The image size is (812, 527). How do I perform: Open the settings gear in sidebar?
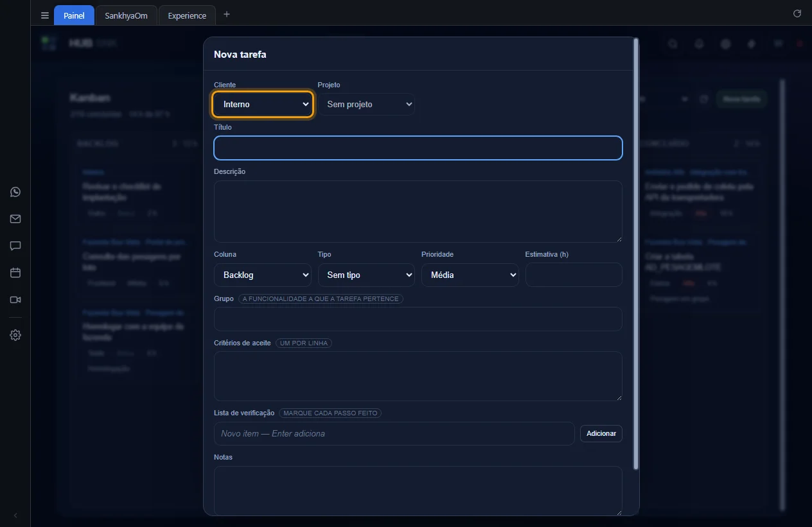tap(15, 335)
